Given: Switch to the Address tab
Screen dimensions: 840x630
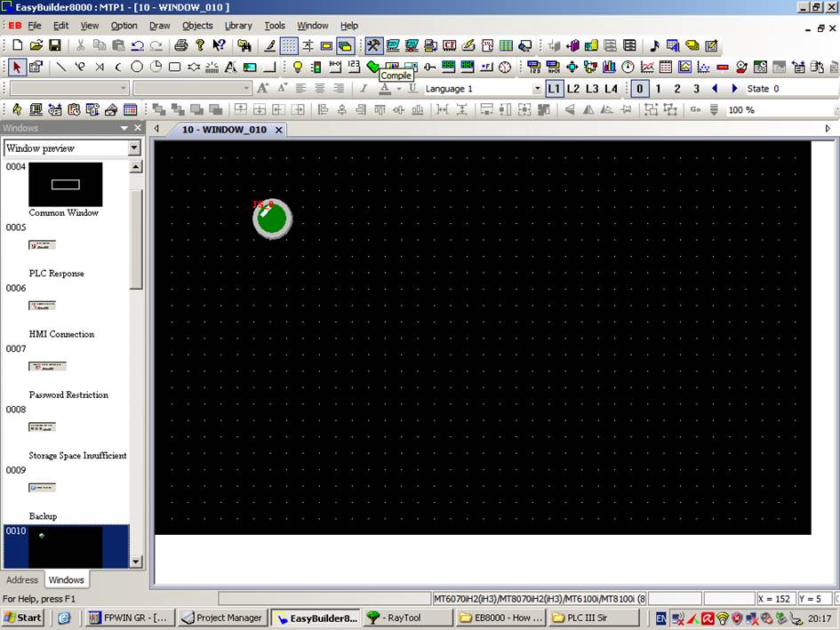Looking at the screenshot, I should (x=22, y=579).
